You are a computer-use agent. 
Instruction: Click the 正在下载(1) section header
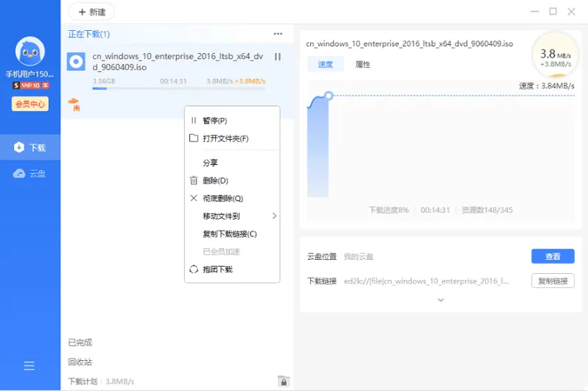click(x=89, y=34)
